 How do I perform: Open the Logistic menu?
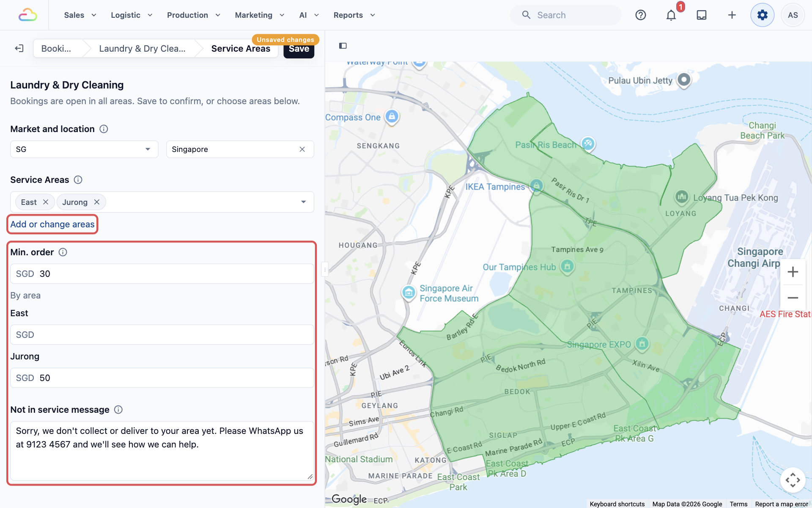(132, 15)
